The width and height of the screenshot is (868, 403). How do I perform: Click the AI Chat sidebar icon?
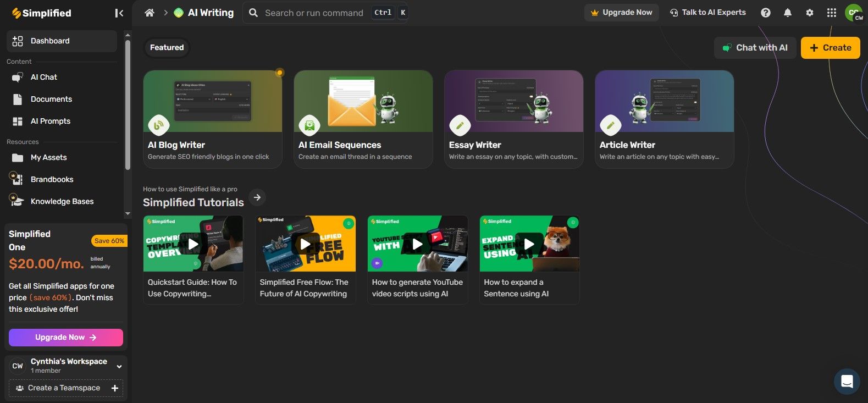pyautogui.click(x=18, y=78)
